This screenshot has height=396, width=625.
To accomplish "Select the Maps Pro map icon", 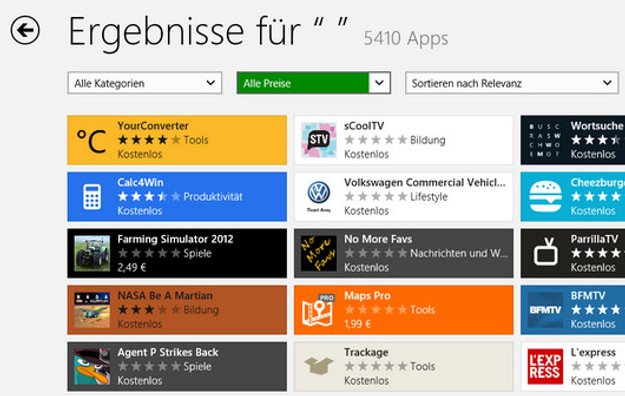I will 318,310.
